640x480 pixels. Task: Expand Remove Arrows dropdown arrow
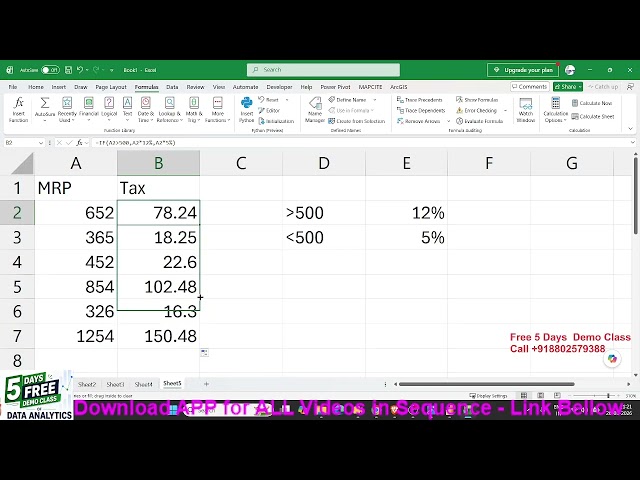click(449, 121)
